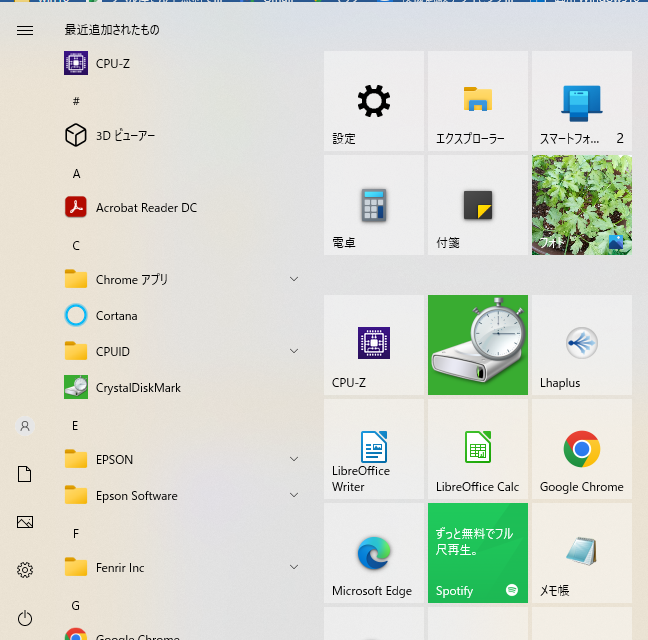Open Cortana from the app list
648x640 pixels.
coord(182,315)
